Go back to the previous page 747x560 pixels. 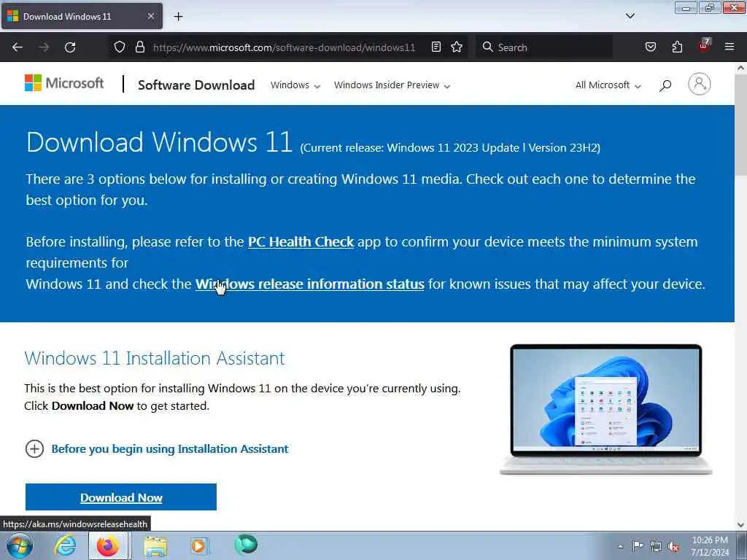click(18, 47)
